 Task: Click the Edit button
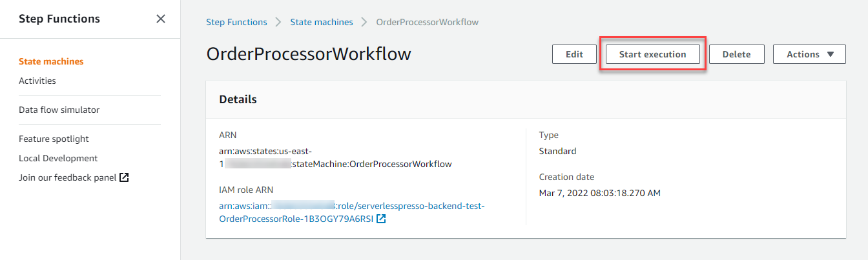tap(574, 54)
